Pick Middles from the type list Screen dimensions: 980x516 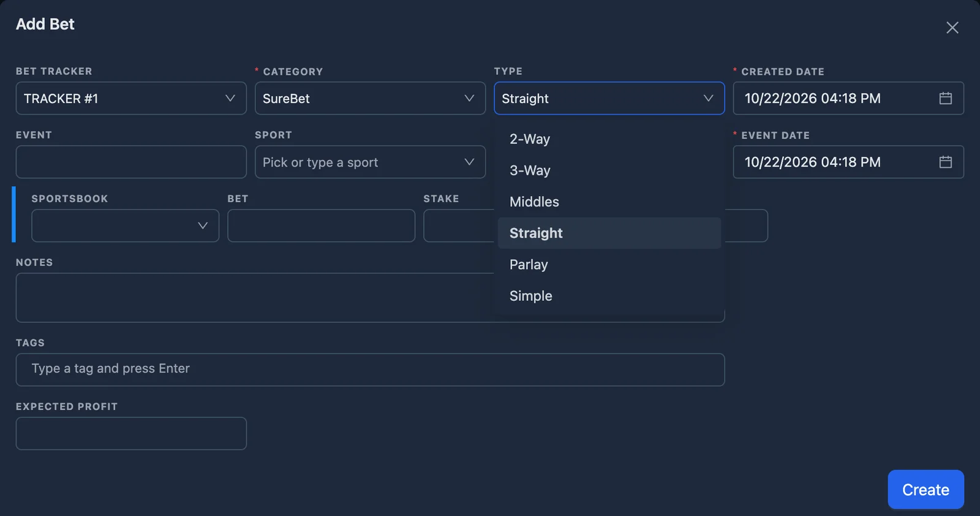[609, 202]
